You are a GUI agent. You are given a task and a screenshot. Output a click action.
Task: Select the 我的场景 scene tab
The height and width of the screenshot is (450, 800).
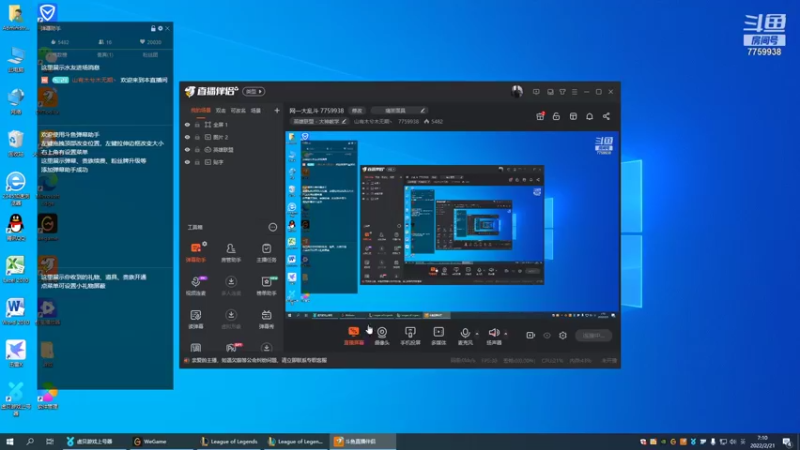coord(201,110)
